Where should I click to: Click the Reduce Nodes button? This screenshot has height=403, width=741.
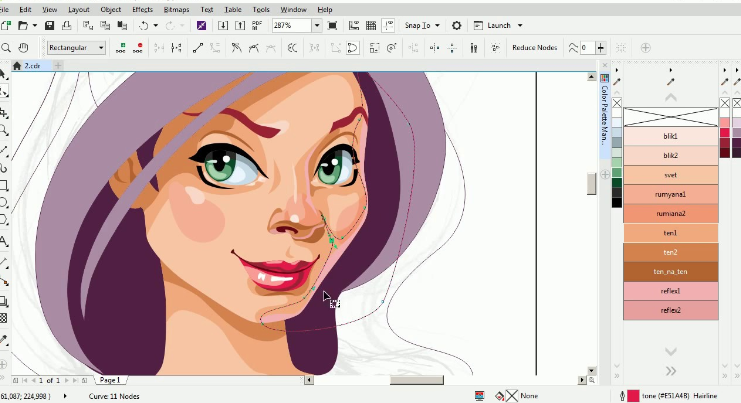click(534, 47)
